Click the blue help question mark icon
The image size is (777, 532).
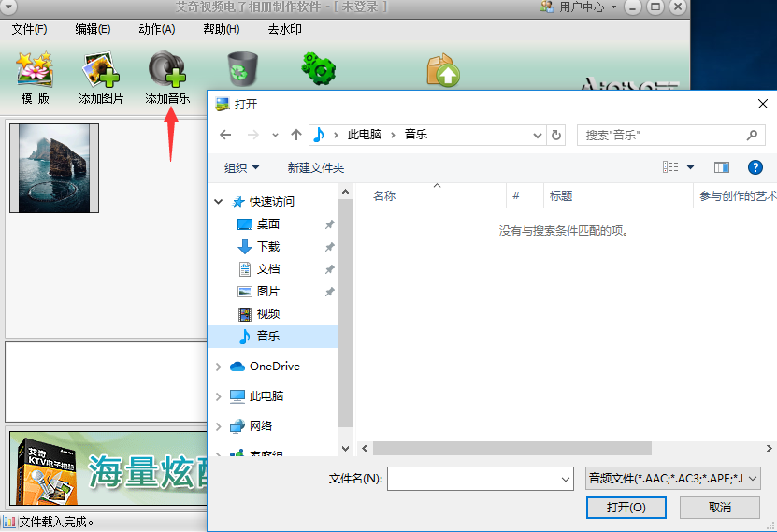tap(755, 167)
